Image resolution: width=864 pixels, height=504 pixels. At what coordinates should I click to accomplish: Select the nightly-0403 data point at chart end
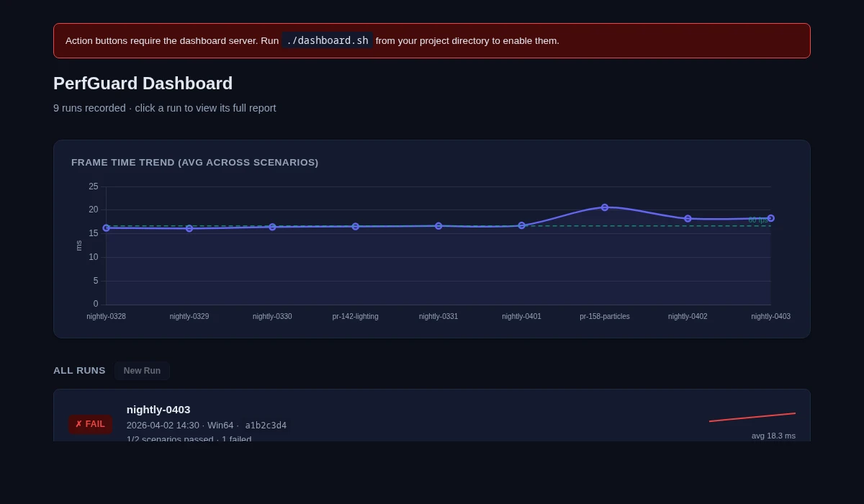click(771, 217)
